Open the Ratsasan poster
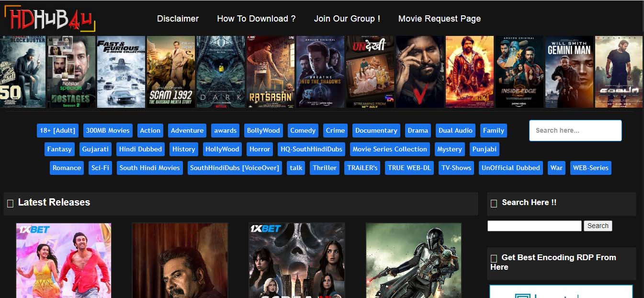The width and height of the screenshot is (644, 298). pos(271,72)
